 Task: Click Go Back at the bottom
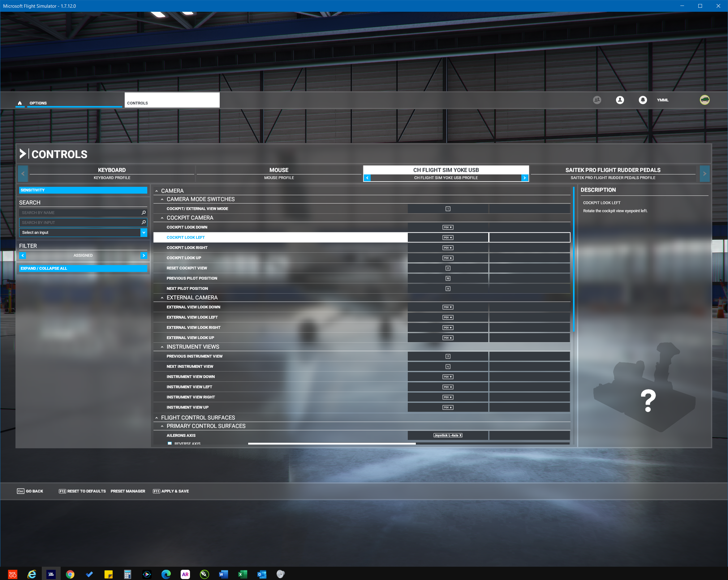pos(30,491)
